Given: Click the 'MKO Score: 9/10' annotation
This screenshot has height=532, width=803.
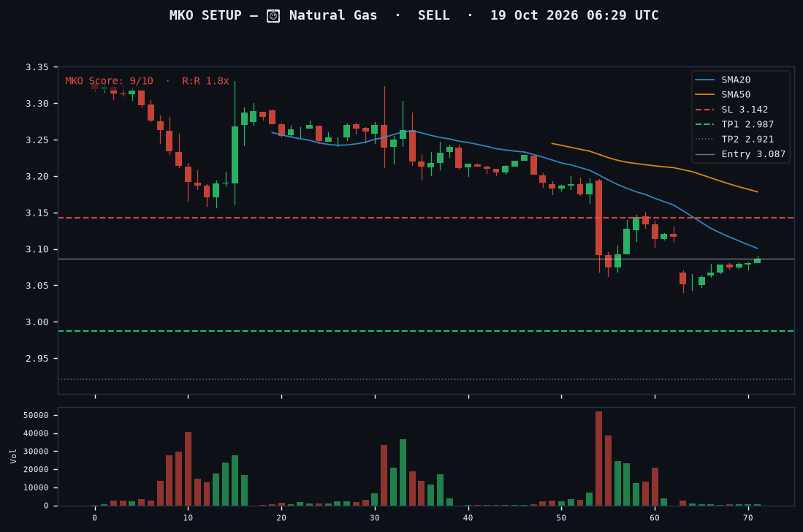Looking at the screenshot, I should click(x=109, y=81).
